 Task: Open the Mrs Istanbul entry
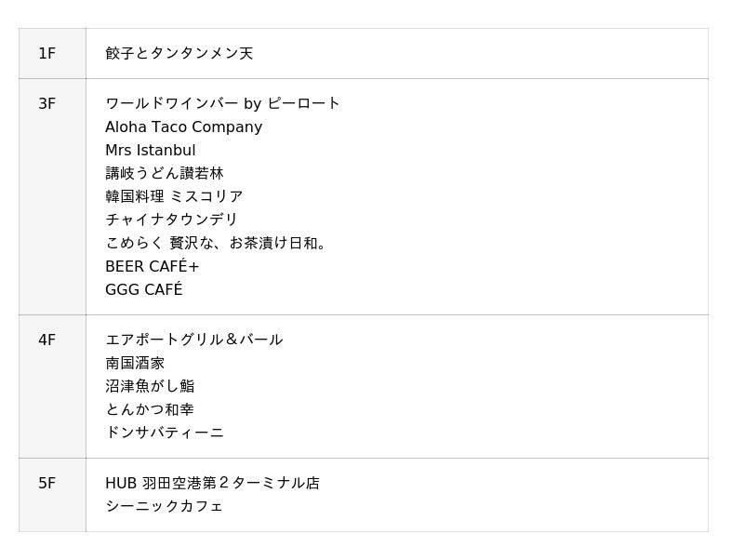pos(150,150)
